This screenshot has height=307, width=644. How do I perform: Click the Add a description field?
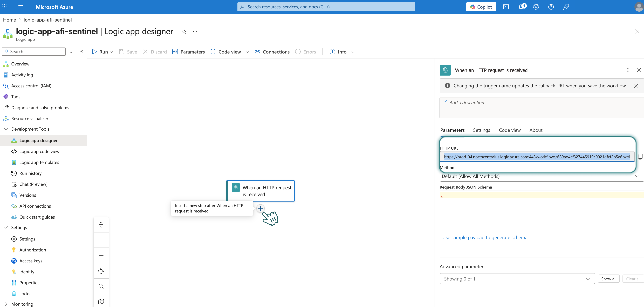542,108
